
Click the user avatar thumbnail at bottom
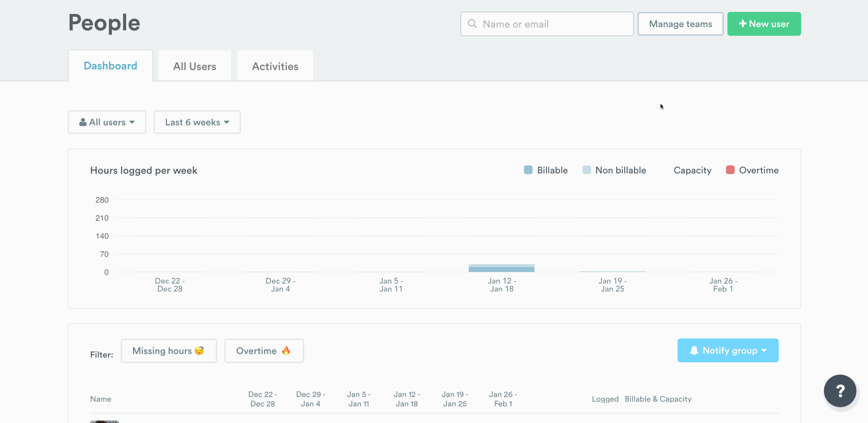pos(104,421)
